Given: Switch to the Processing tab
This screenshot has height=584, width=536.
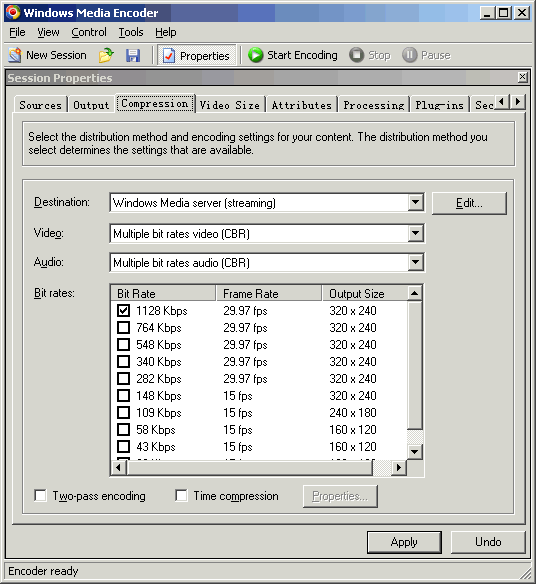Looking at the screenshot, I should coord(374,105).
